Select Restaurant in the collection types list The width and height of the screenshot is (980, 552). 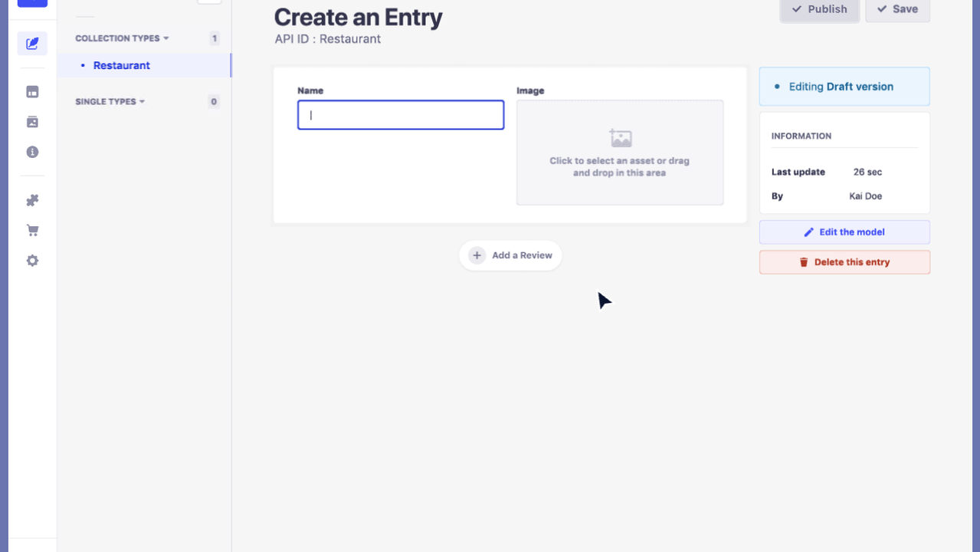(x=122, y=65)
